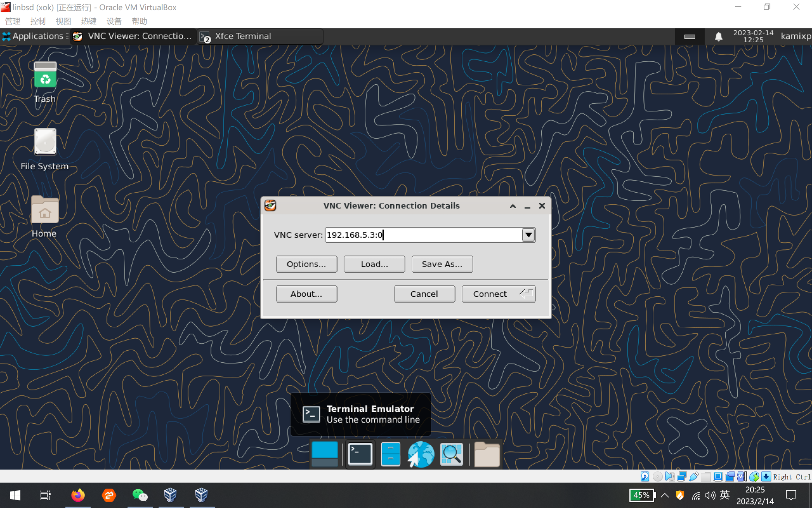The image size is (812, 508).
Task: Click the Windows volume icon
Action: coord(710,495)
